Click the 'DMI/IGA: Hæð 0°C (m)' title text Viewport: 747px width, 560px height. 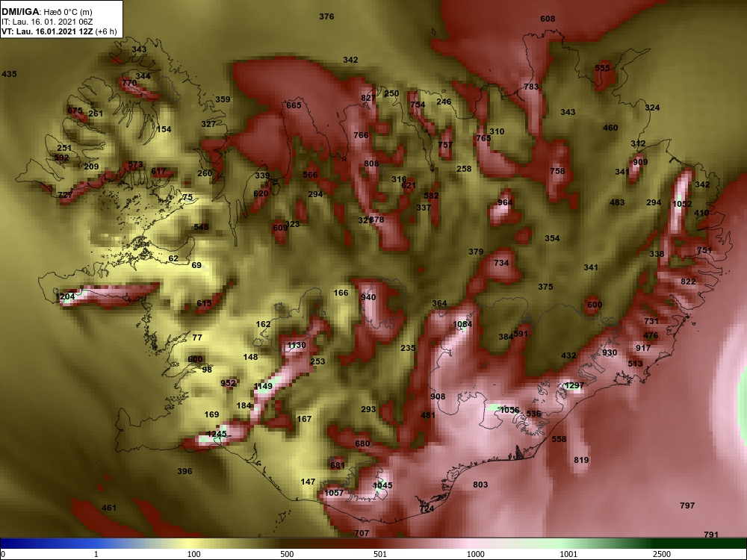coord(49,11)
